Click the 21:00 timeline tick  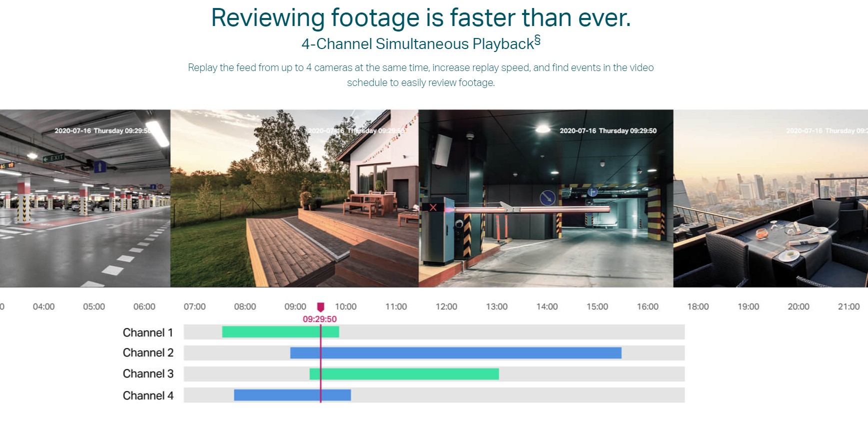coord(849,306)
